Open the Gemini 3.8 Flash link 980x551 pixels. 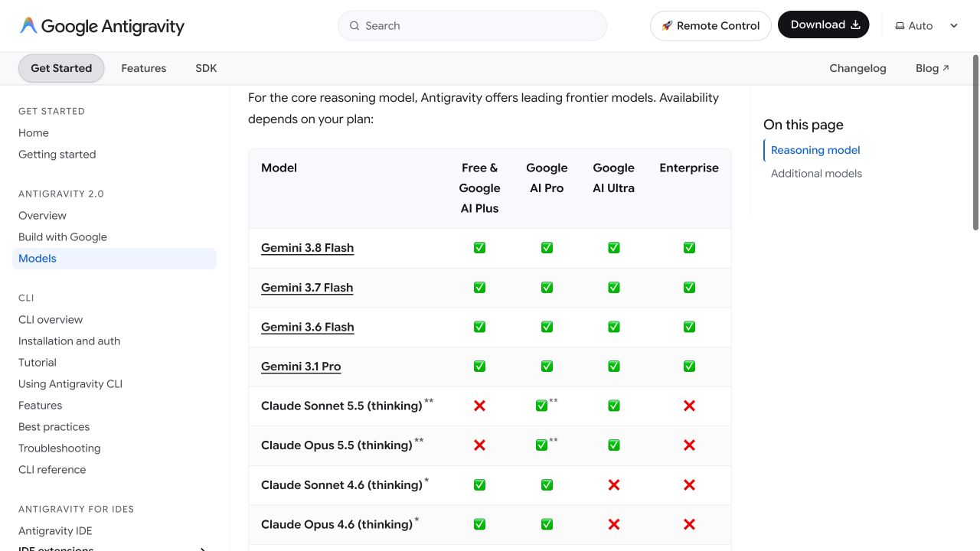point(307,248)
